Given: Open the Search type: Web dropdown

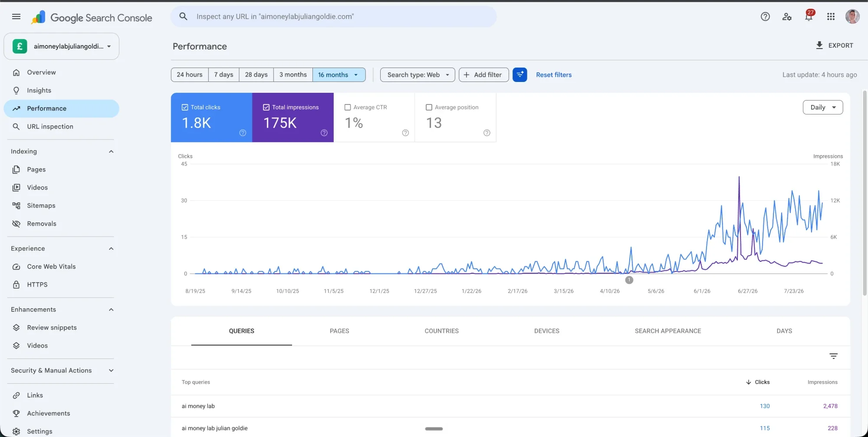Looking at the screenshot, I should tap(418, 75).
